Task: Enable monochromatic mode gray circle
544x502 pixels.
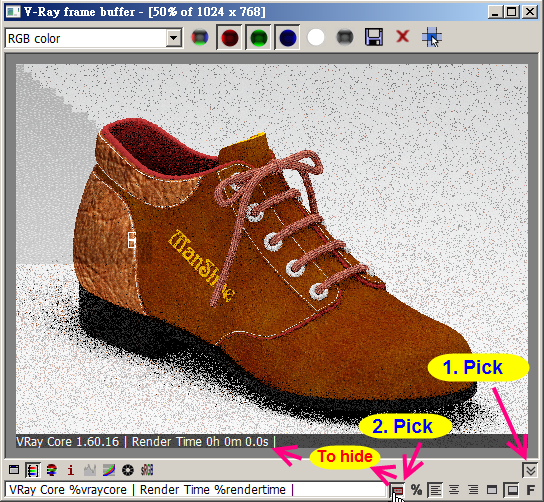Action: click(345, 37)
